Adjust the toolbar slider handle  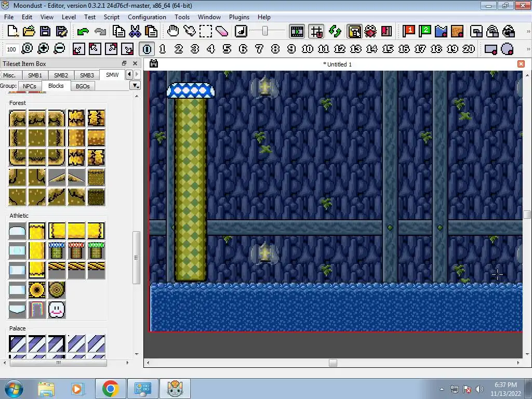(265, 31)
